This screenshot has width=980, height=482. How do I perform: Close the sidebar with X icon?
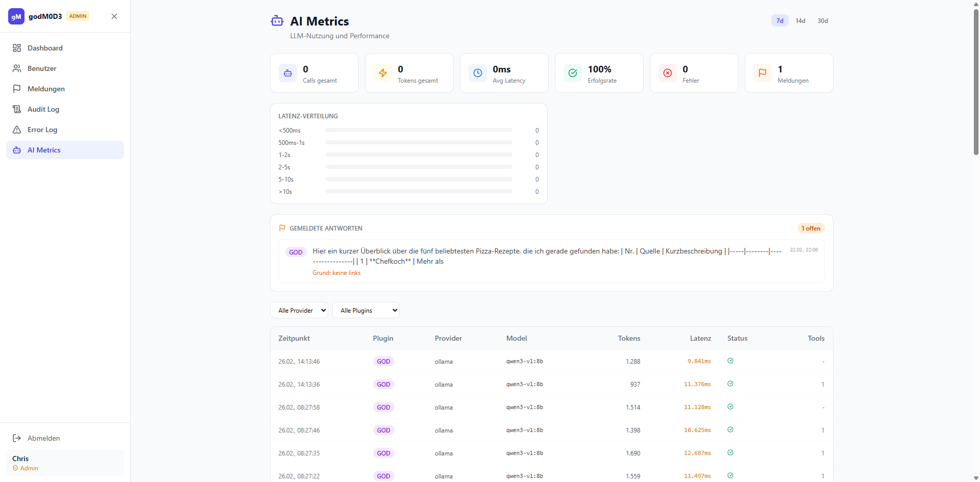pos(114,16)
